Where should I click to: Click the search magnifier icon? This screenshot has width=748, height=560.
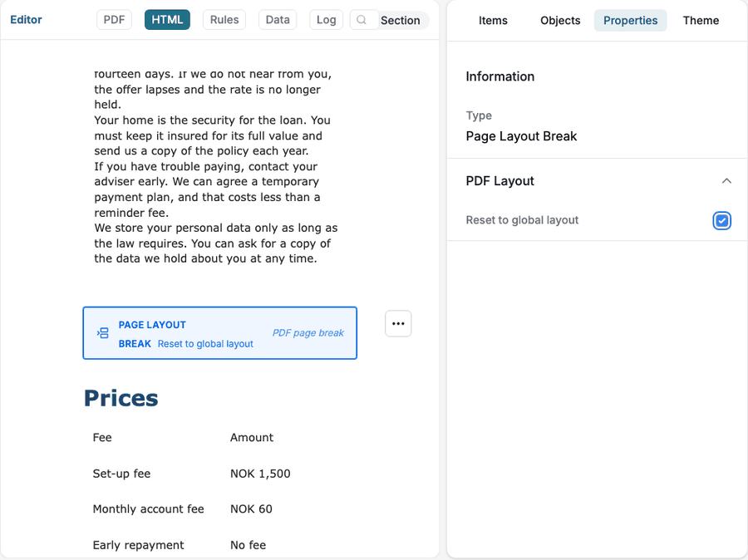pyautogui.click(x=362, y=20)
